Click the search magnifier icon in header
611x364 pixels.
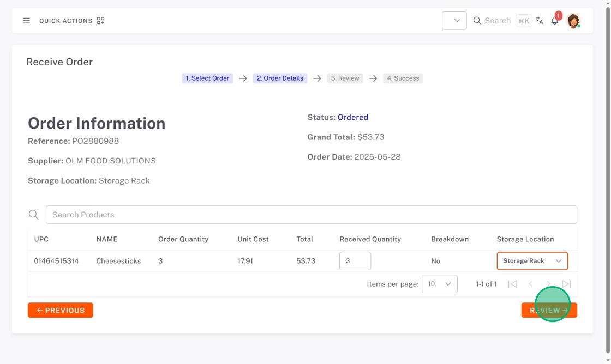click(477, 21)
